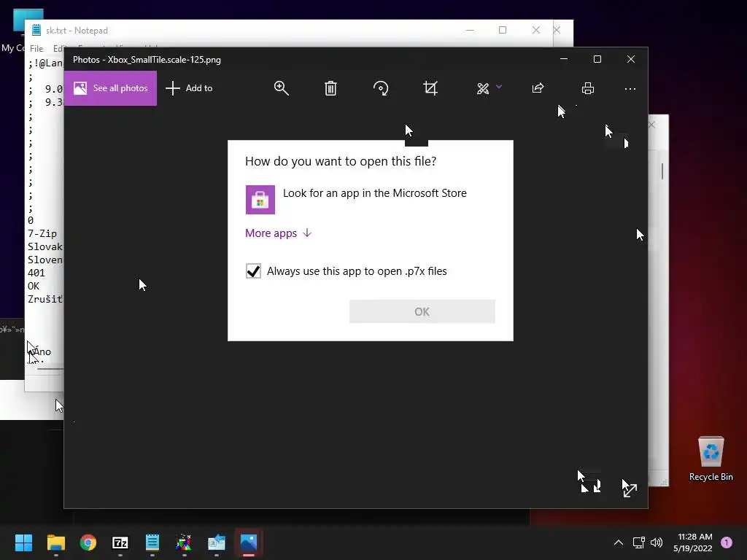The image size is (747, 560).
Task: Click the Zrušiť line in Notepad
Action: [45, 299]
